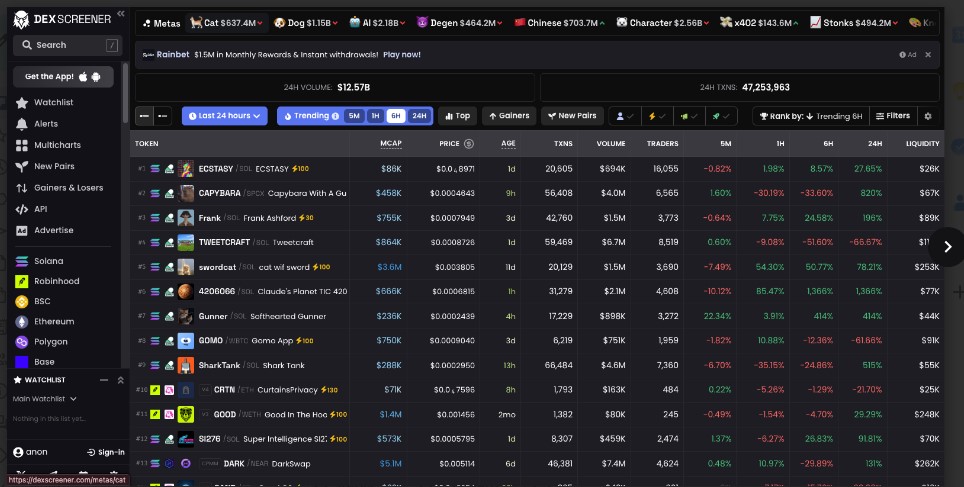The image size is (964, 487).
Task: Open Gainers & Losers arrows icon
Action: pyautogui.click(x=22, y=188)
